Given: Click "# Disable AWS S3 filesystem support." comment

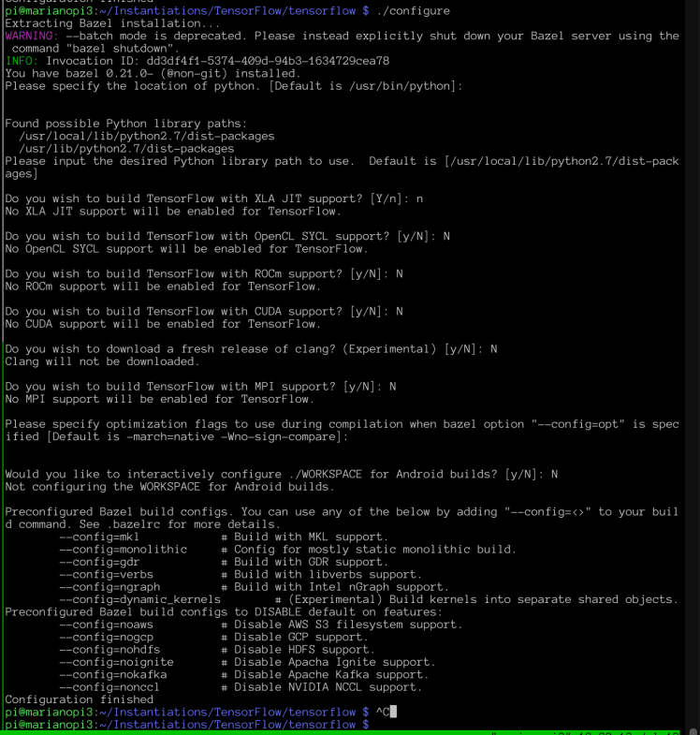Looking at the screenshot, I should point(342,625).
